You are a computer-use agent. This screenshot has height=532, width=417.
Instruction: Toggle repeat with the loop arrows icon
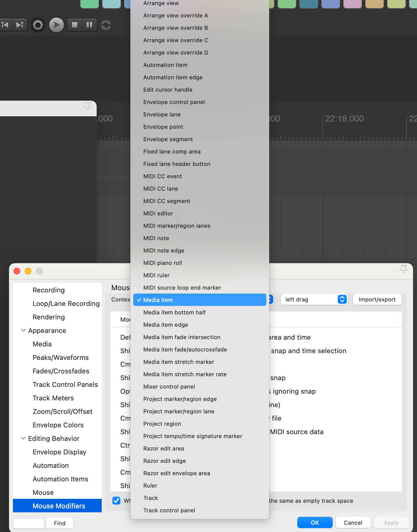click(106, 25)
